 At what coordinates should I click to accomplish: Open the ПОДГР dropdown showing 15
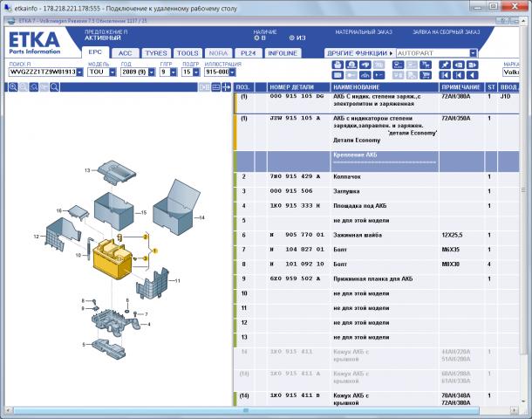[x=196, y=72]
